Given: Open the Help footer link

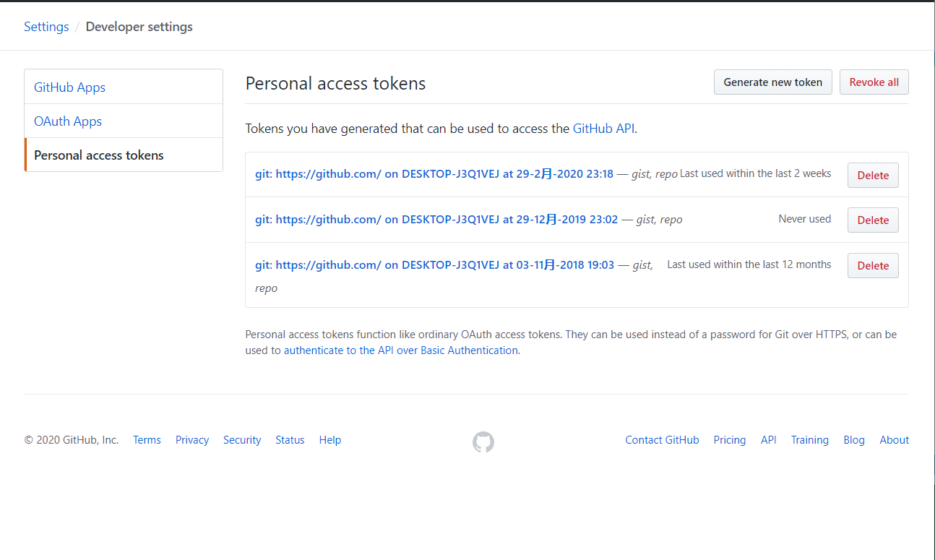Looking at the screenshot, I should pos(330,440).
